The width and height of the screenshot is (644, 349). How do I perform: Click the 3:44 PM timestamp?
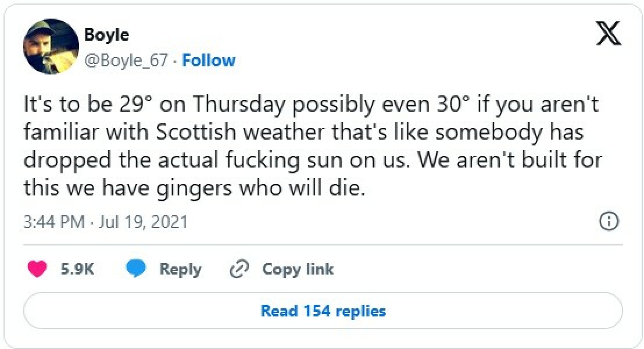pyautogui.click(x=55, y=222)
